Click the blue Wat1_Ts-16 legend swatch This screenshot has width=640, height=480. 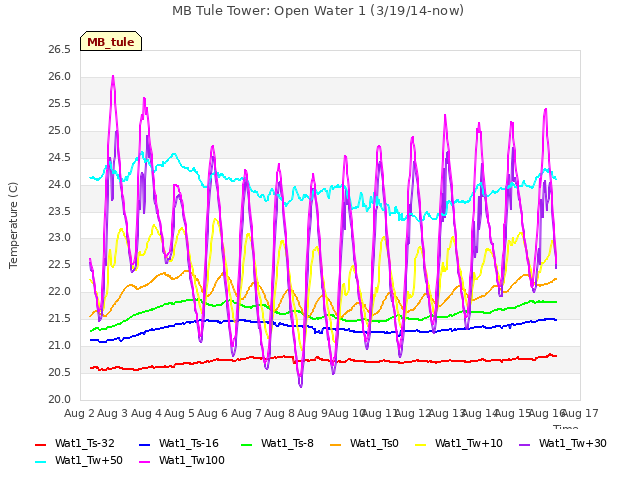145,444
